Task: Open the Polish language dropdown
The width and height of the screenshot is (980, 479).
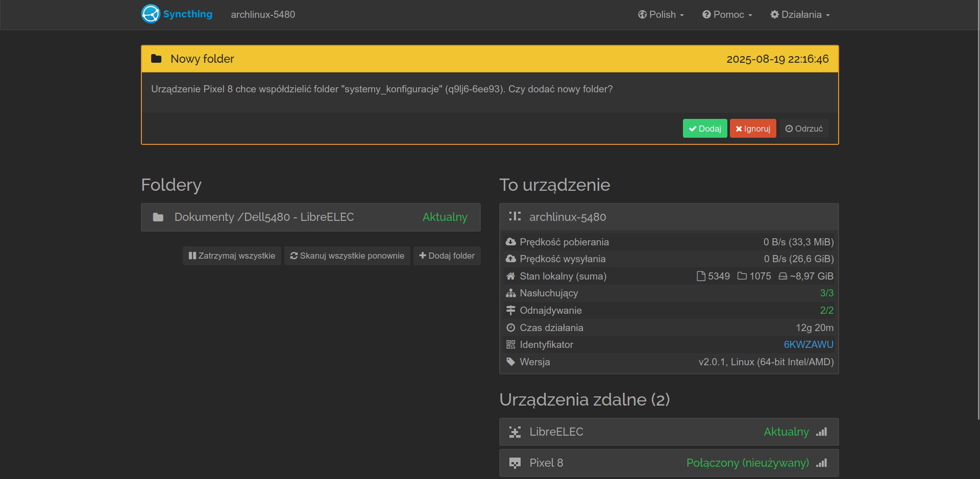Action: point(660,15)
